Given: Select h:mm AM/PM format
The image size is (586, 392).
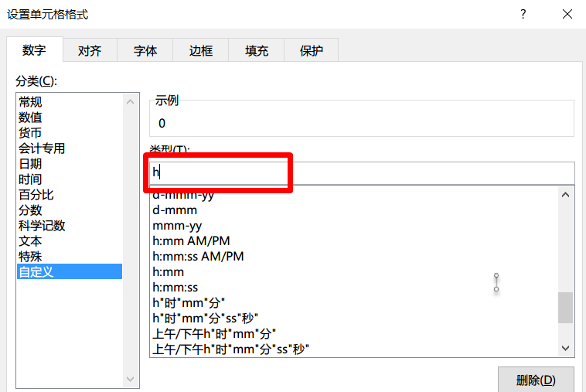Looking at the screenshot, I should click(x=353, y=241).
